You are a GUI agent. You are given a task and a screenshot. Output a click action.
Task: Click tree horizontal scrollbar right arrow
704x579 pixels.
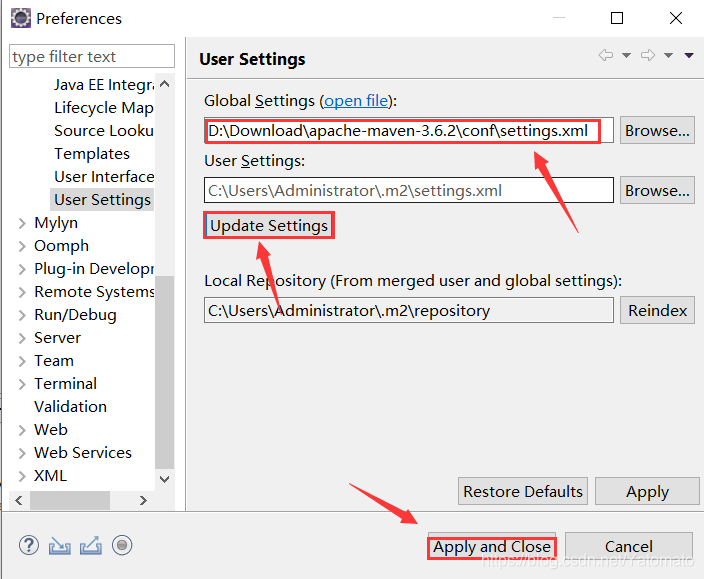143,500
